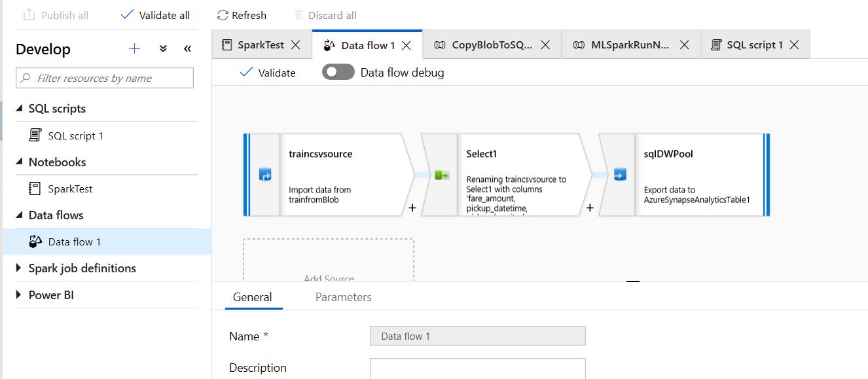The width and height of the screenshot is (868, 379).
Task: Click the double-chevron expand all icon
Action: 164,48
